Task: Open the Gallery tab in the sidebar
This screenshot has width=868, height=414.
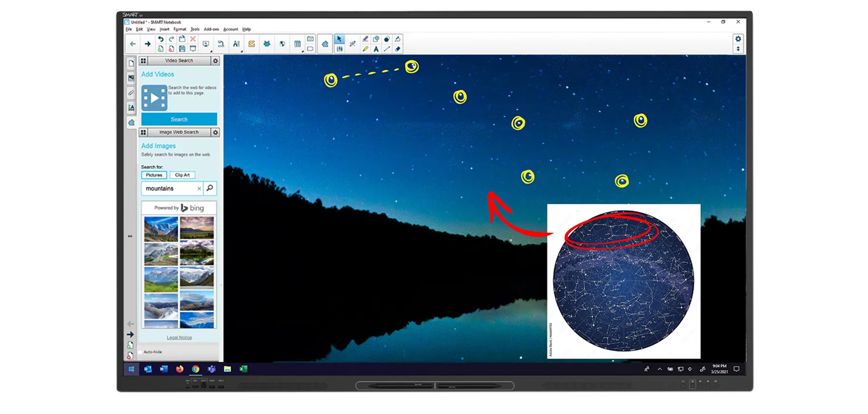Action: (132, 79)
